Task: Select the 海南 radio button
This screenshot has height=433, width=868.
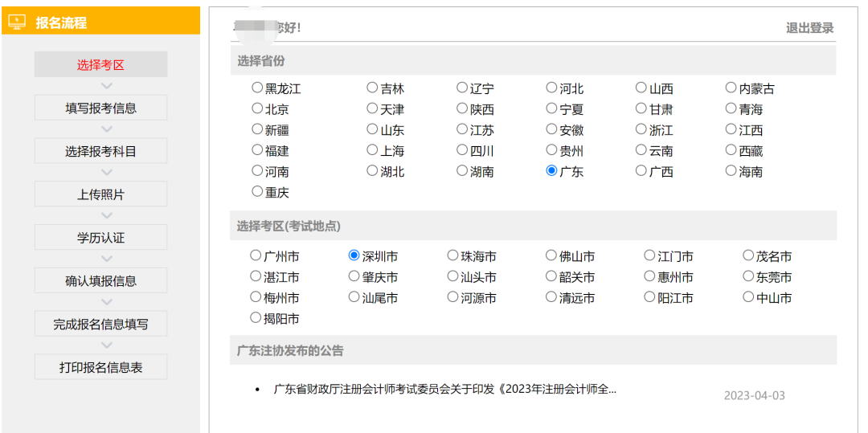Action: click(x=731, y=171)
